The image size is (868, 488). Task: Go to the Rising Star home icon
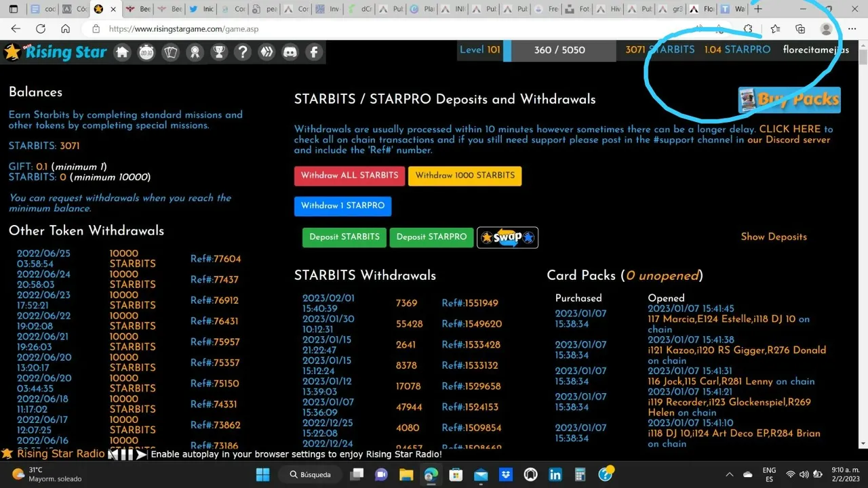point(122,52)
